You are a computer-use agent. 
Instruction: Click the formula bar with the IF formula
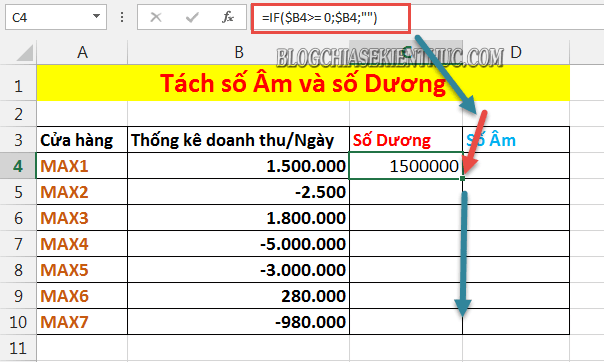click(x=428, y=17)
